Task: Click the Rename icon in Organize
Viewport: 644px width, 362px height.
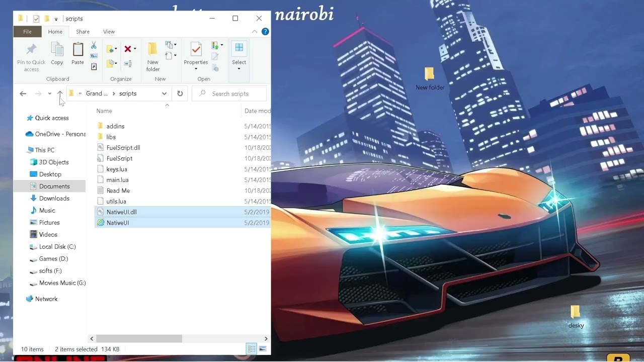Action: pyautogui.click(x=128, y=63)
